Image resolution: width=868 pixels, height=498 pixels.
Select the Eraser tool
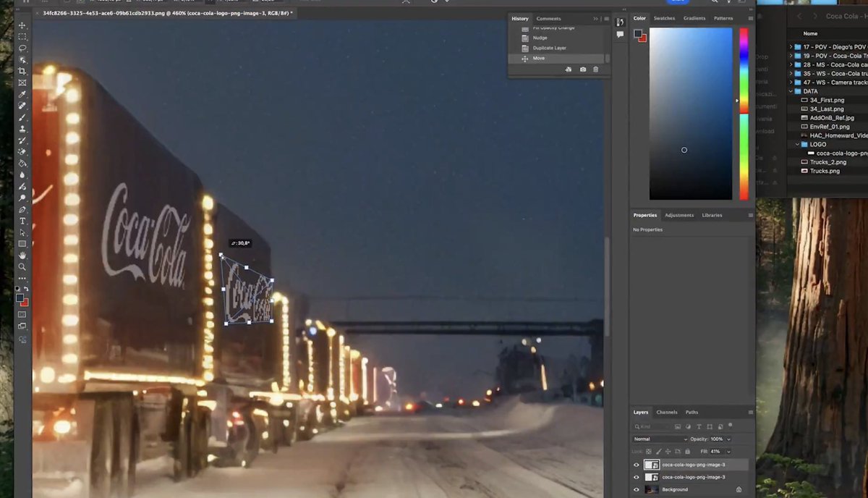(22, 152)
